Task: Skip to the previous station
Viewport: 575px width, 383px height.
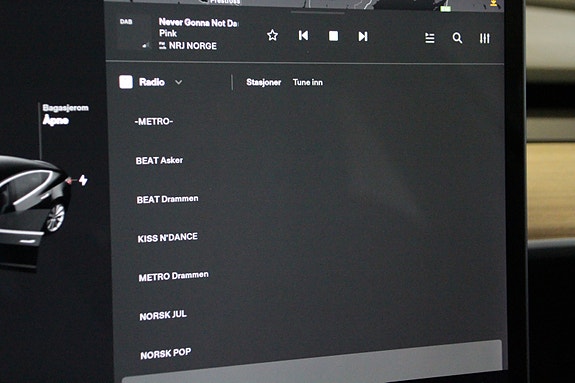Action: coord(303,36)
